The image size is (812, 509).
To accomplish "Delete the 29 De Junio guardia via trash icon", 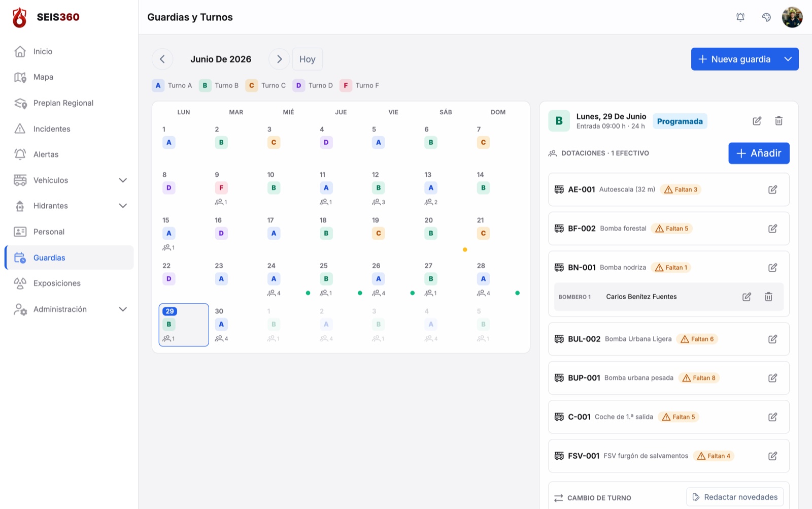I will point(779,121).
